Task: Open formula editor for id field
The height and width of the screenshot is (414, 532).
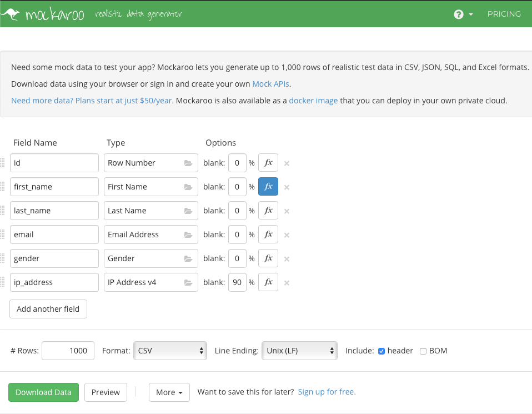Action: 268,163
